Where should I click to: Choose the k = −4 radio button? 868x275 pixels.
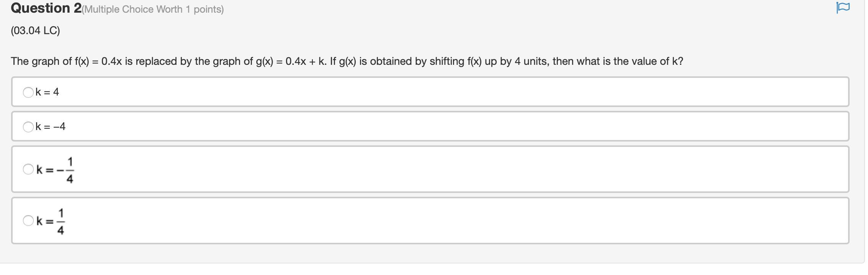(x=28, y=127)
